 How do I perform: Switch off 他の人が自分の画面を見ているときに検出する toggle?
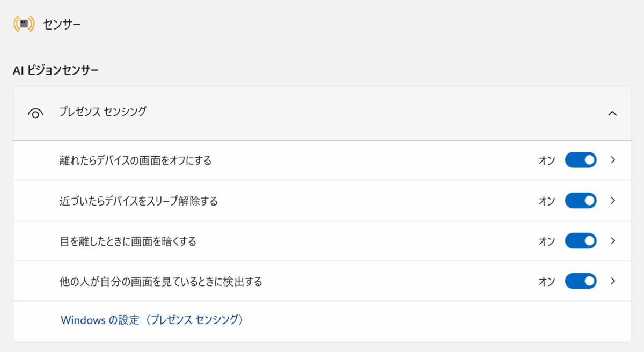(x=581, y=281)
